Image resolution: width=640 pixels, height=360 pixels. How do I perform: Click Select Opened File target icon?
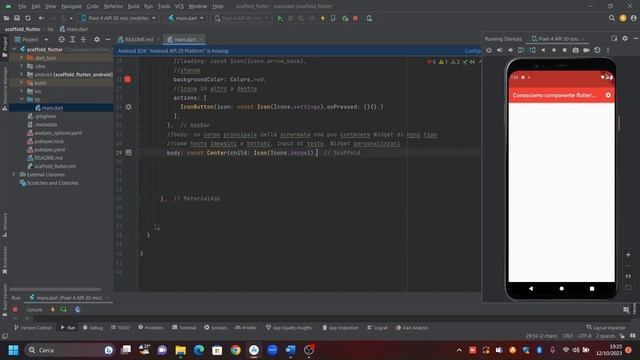61,40
